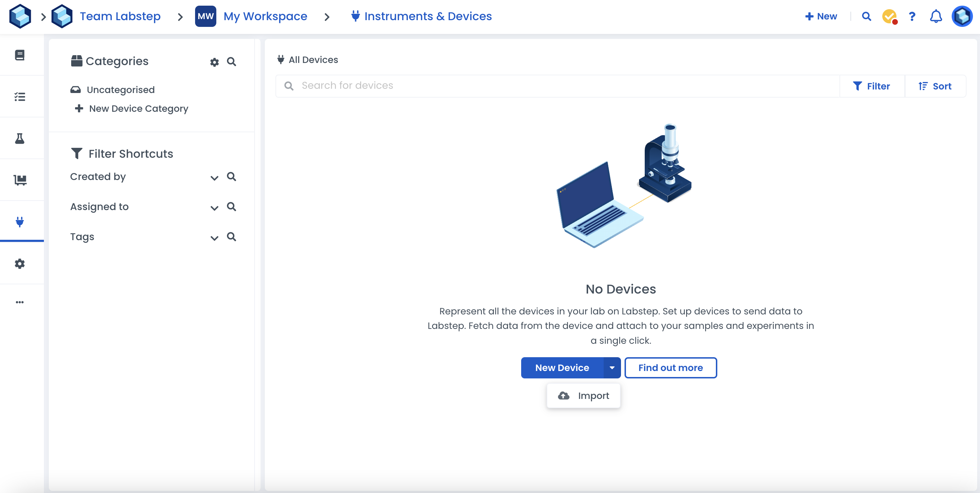980x493 pixels.
Task: Click the devices plug sidebar icon
Action: coord(20,222)
